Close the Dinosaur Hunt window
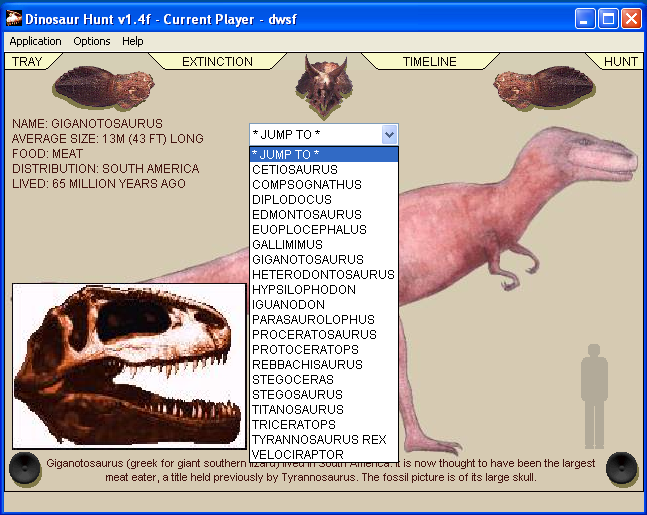The image size is (647, 515). point(631,19)
